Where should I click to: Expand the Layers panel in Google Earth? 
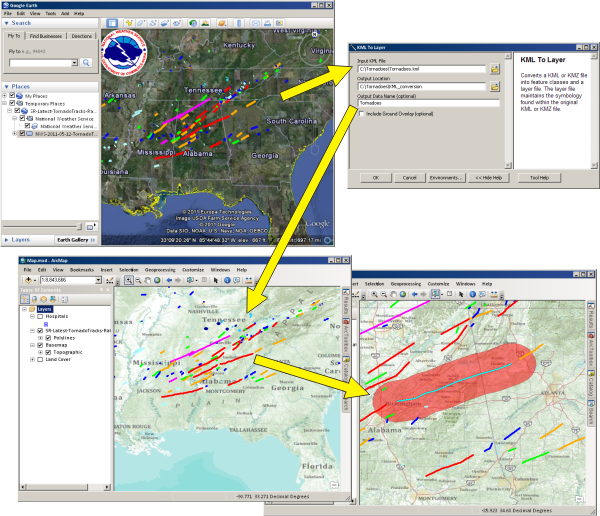pos(8,240)
